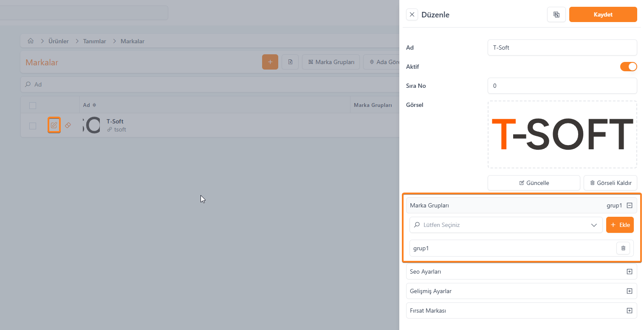Viewport: 644px width, 330px height.
Task: Remove grup1 using the trash icon
Action: (x=623, y=248)
